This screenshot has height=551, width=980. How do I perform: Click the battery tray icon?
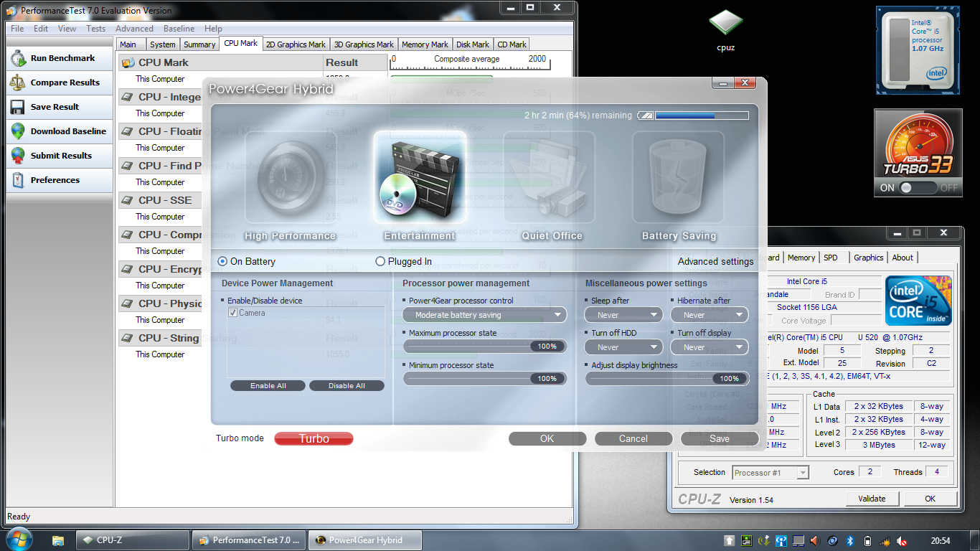pos(867,540)
